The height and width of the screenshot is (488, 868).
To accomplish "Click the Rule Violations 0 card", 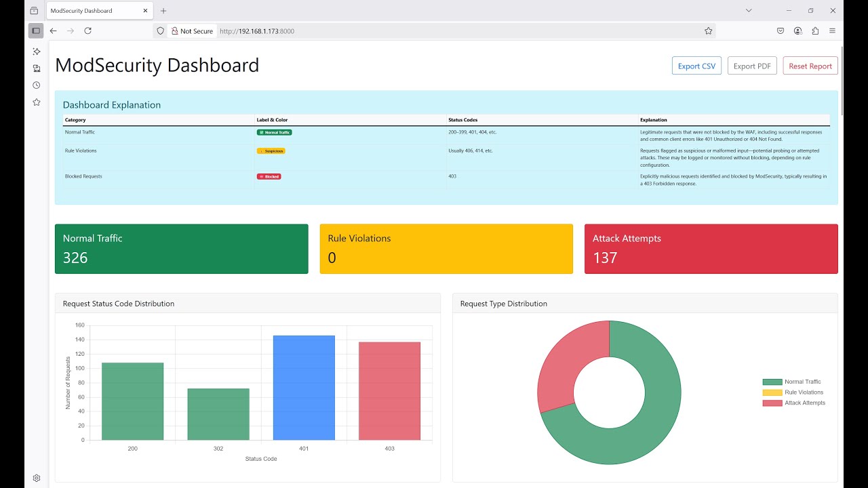I will pyautogui.click(x=446, y=249).
